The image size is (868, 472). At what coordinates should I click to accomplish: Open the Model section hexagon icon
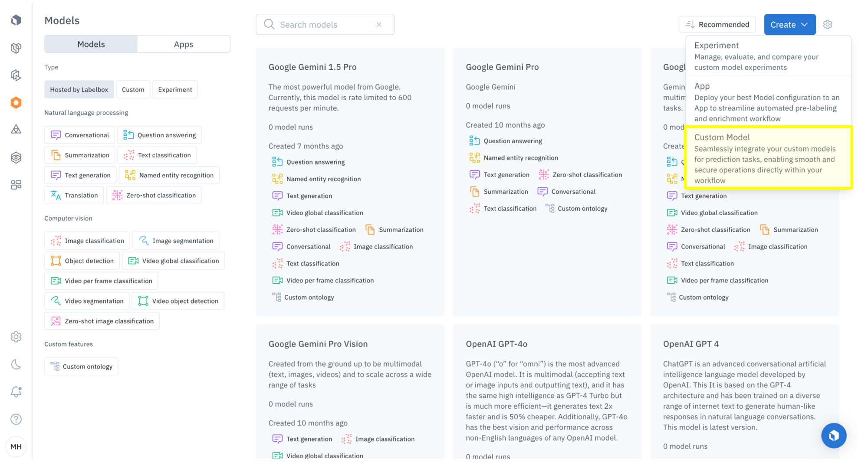pyautogui.click(x=16, y=103)
